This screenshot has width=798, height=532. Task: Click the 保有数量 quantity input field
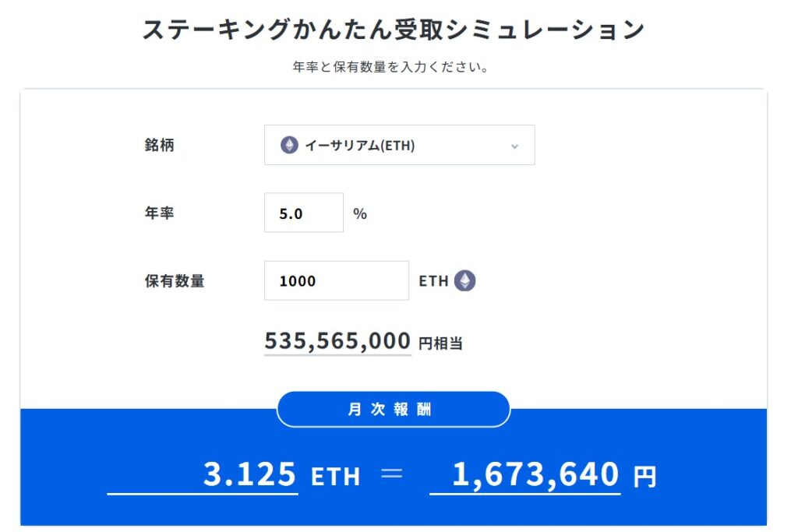tap(335, 280)
